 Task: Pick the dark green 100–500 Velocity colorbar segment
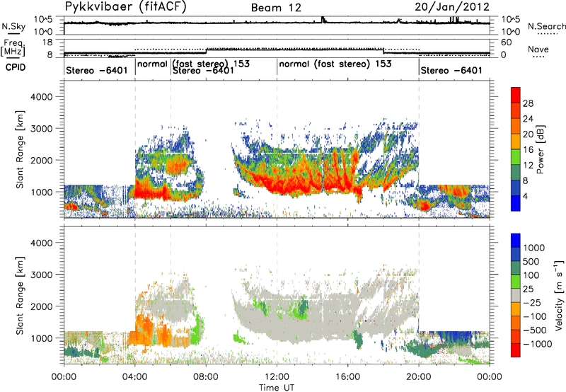pos(516,268)
